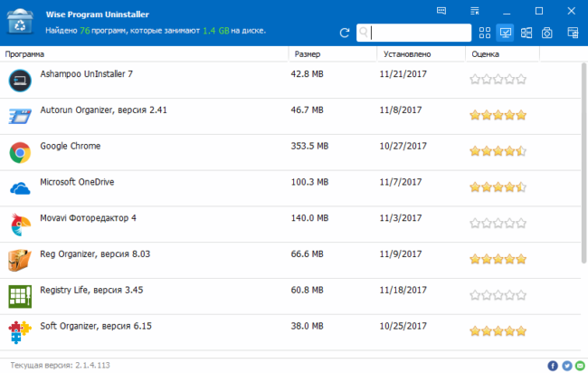Select the desktop programs view icon

pos(505,33)
